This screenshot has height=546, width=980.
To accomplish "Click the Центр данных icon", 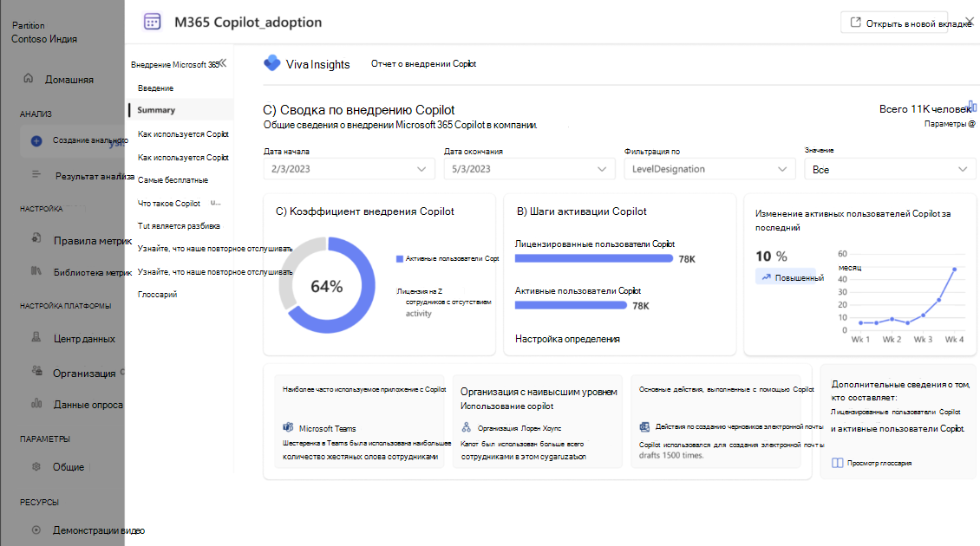I will click(36, 337).
